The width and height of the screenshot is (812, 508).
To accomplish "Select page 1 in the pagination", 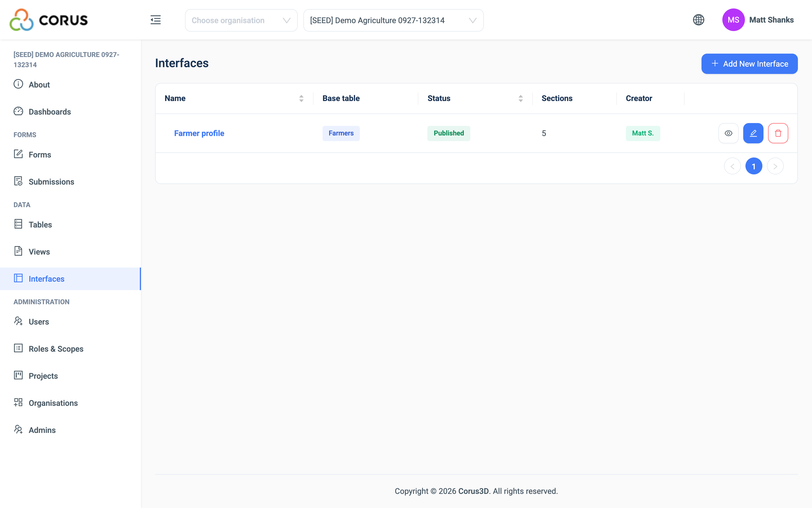I will 754,166.
